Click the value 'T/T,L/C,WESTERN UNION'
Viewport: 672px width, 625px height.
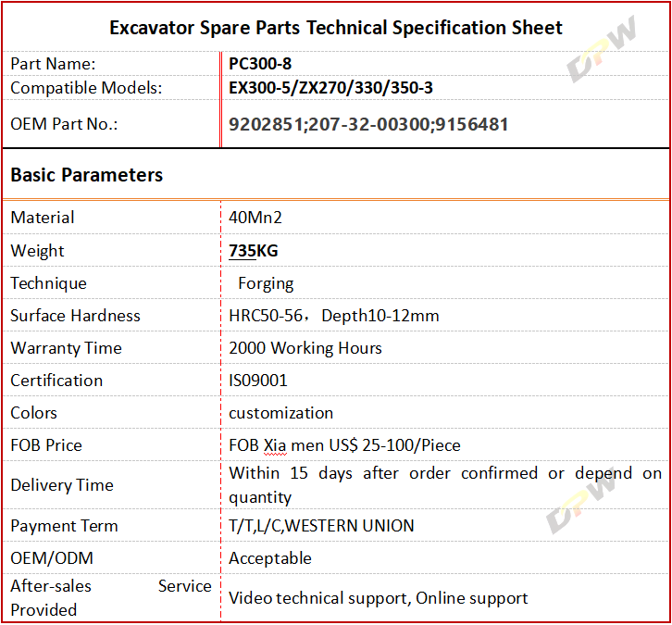coord(321,526)
